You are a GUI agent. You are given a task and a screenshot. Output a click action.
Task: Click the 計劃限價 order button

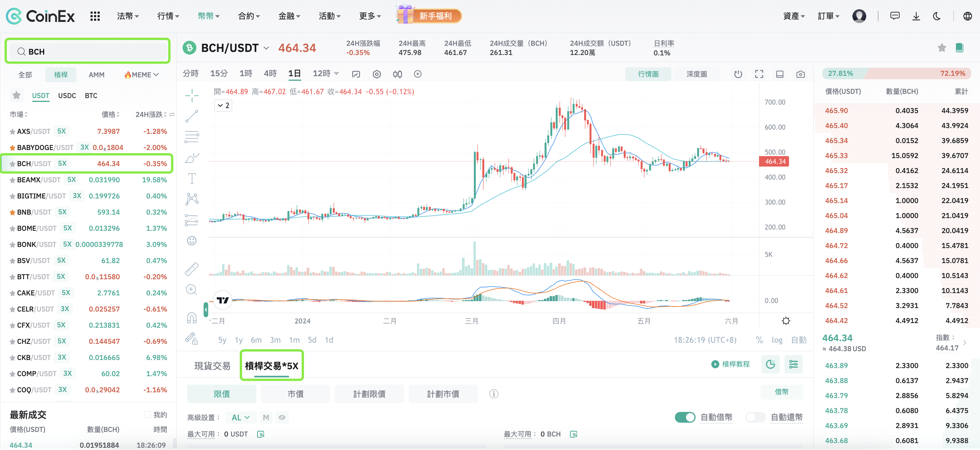click(369, 394)
